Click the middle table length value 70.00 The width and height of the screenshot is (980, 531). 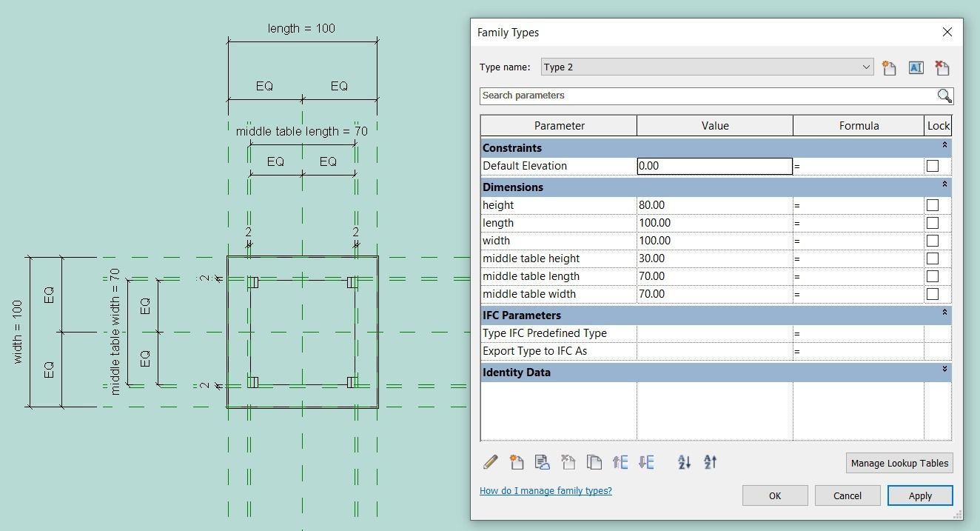coord(714,276)
